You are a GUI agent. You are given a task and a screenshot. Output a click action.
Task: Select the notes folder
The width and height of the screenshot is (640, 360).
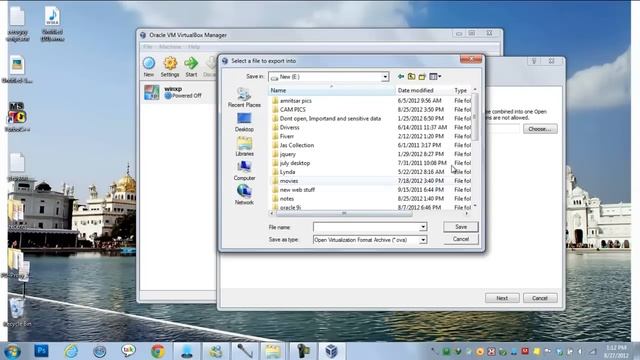click(287, 199)
